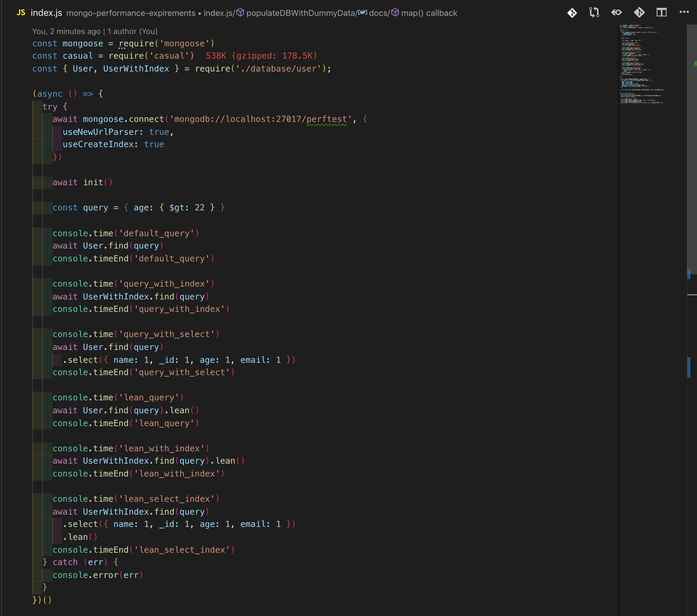The image size is (697, 616).
Task: Click the 'try {' line
Action: click(55, 107)
